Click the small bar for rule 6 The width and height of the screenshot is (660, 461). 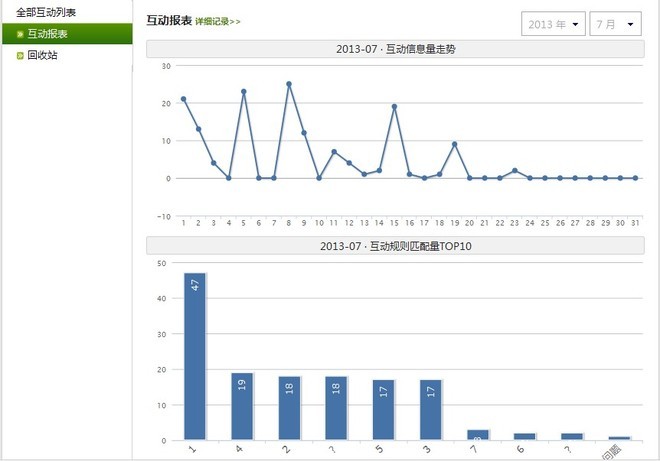pos(525,437)
